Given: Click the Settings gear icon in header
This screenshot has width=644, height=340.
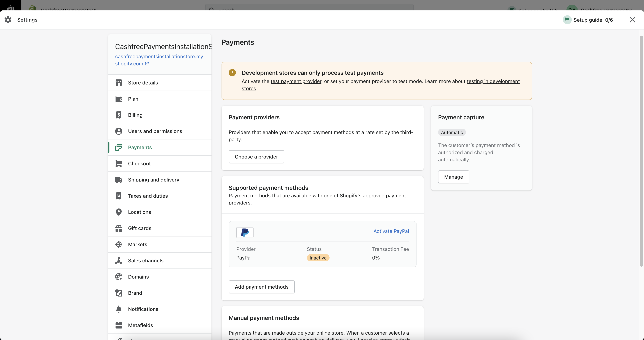Looking at the screenshot, I should pyautogui.click(x=8, y=20).
